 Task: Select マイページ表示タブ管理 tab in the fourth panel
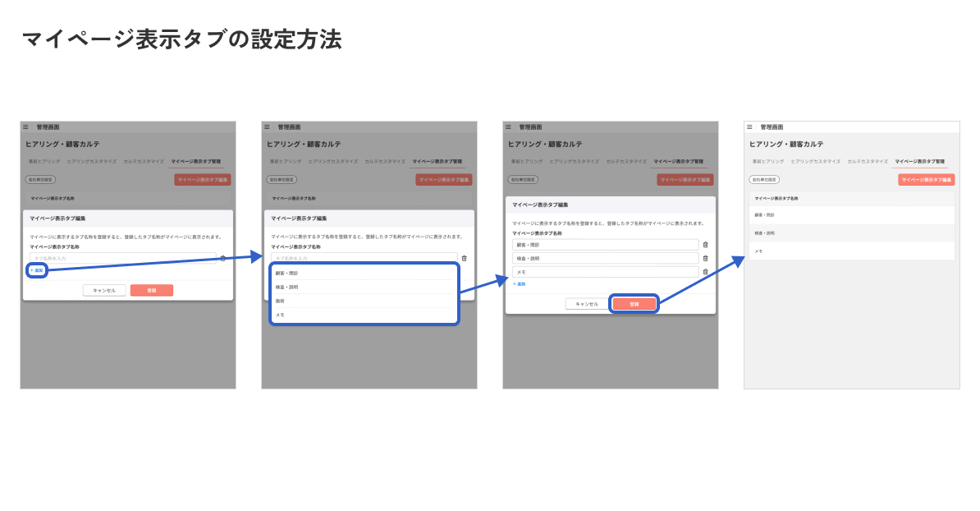click(920, 161)
